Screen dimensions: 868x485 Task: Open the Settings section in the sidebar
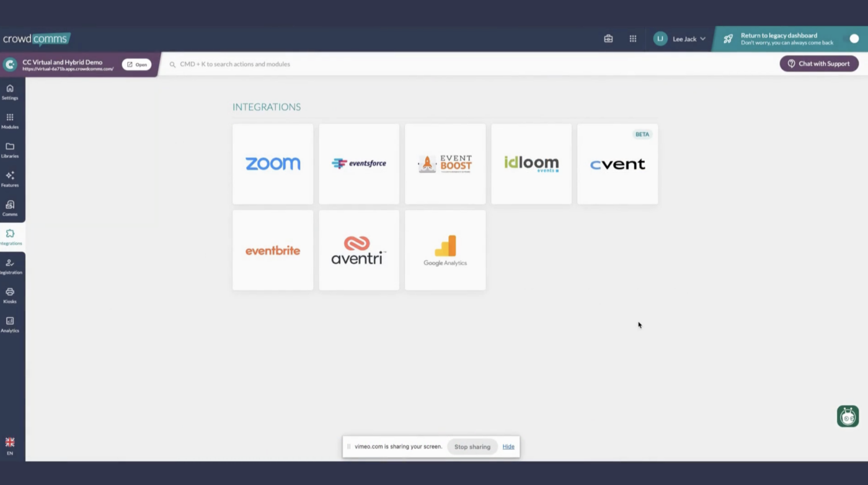10,92
